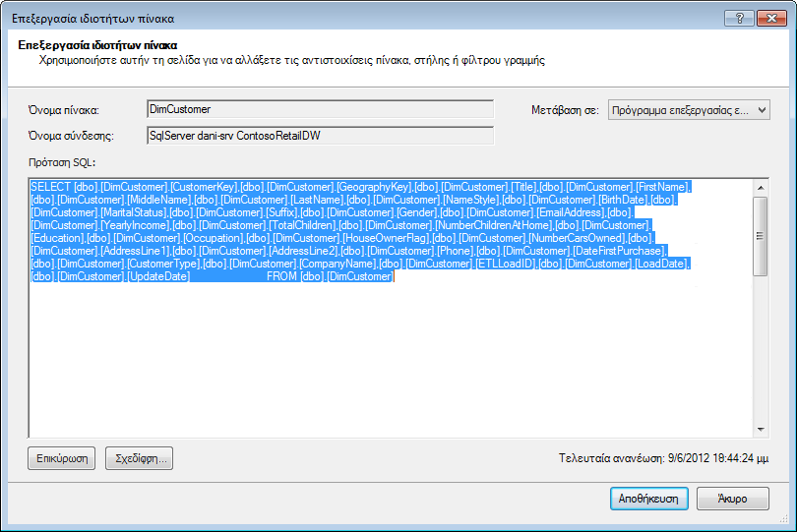The width and height of the screenshot is (797, 532).
Task: Click the Χρησιμοποιήστε αυτήν τη σελίδα description text
Action: 292,60
